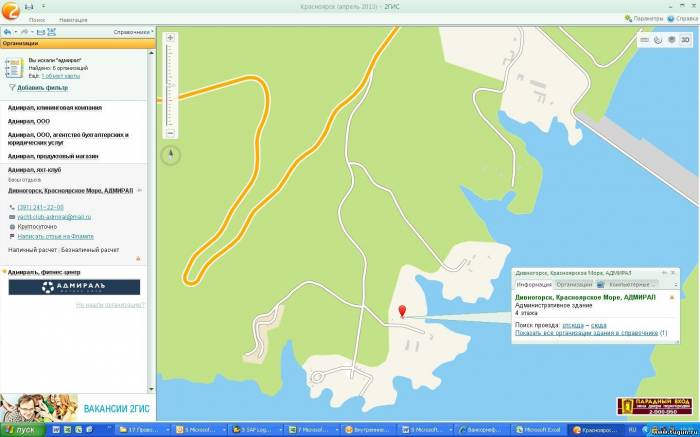Screen dimensions: 700x437
Task: Switch to the Навигация ribbon tab
Action: click(x=73, y=20)
